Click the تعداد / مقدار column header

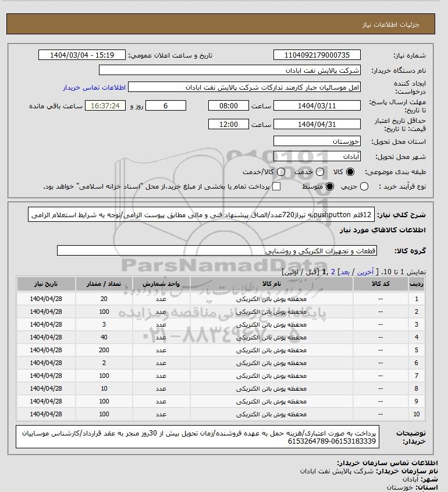pos(104,284)
